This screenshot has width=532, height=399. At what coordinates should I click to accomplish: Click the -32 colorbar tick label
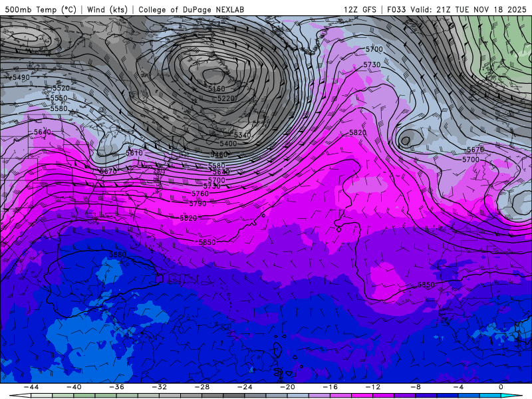(160, 387)
